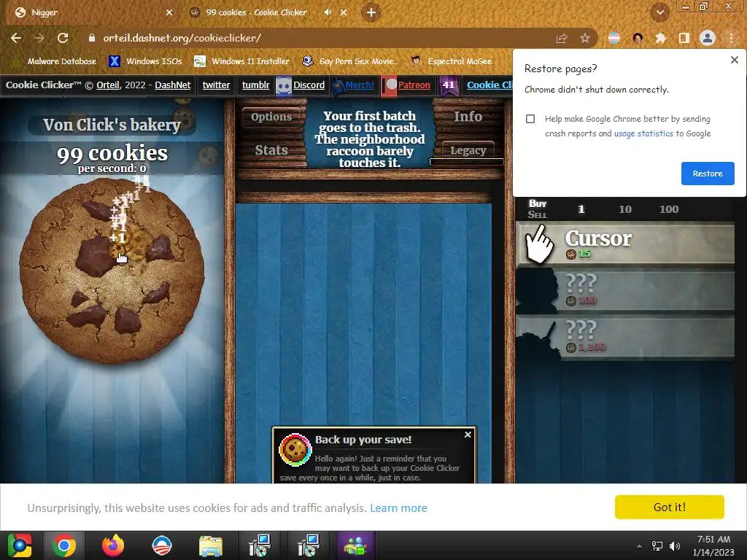
Task: Bookmark this page with the star icon
Action: coord(585,39)
